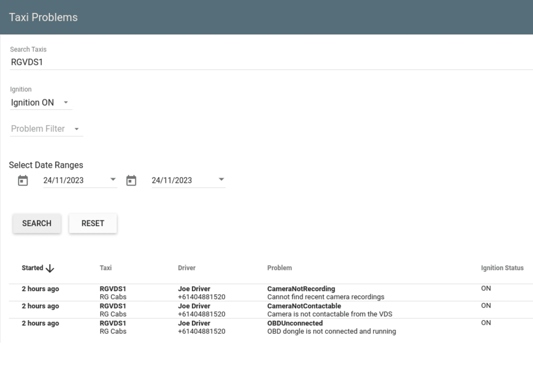Click RG Cabs in the CameraNotRecording row
Image resolution: width=533 pixels, height=392 pixels.
(113, 297)
